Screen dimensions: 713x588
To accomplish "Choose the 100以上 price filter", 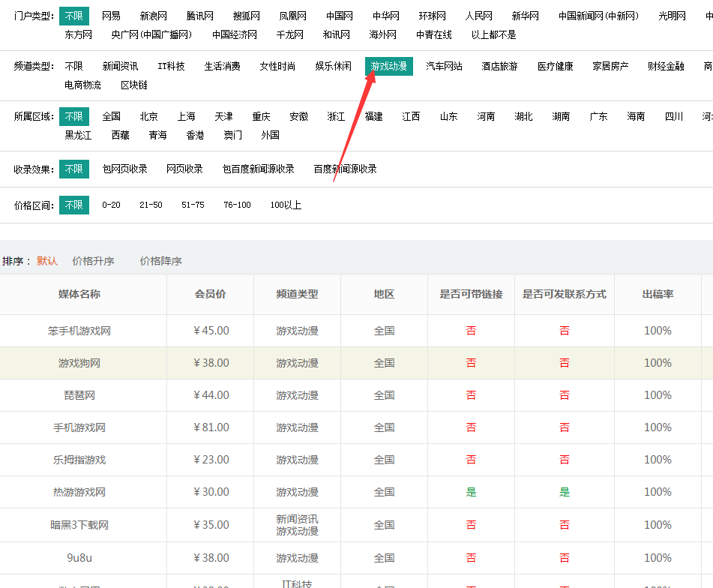I will coord(284,204).
